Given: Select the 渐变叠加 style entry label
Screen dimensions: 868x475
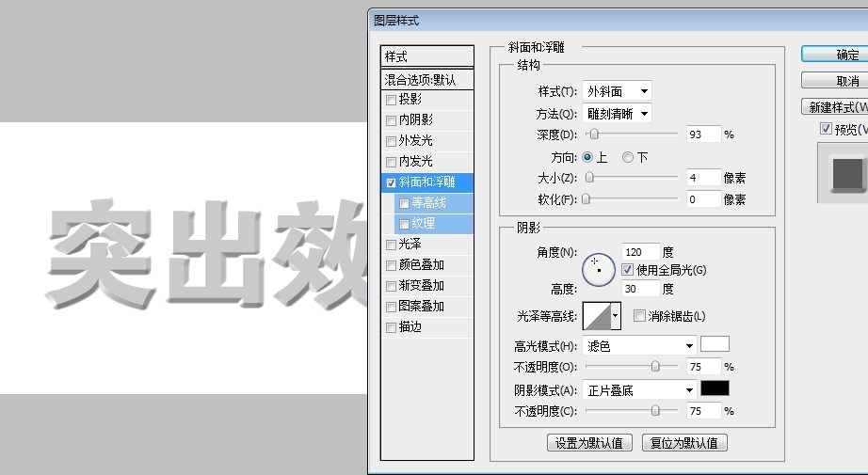Looking at the screenshot, I should coord(421,285).
